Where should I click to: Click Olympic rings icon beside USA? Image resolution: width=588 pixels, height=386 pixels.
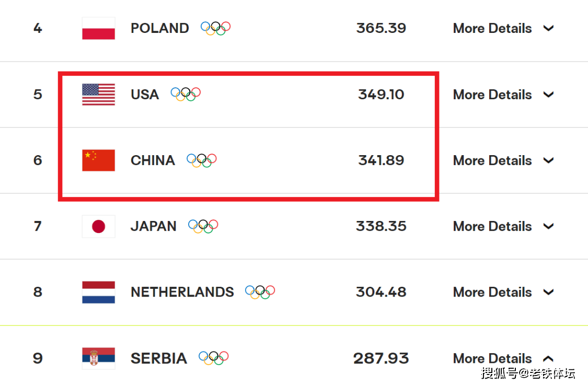[186, 94]
